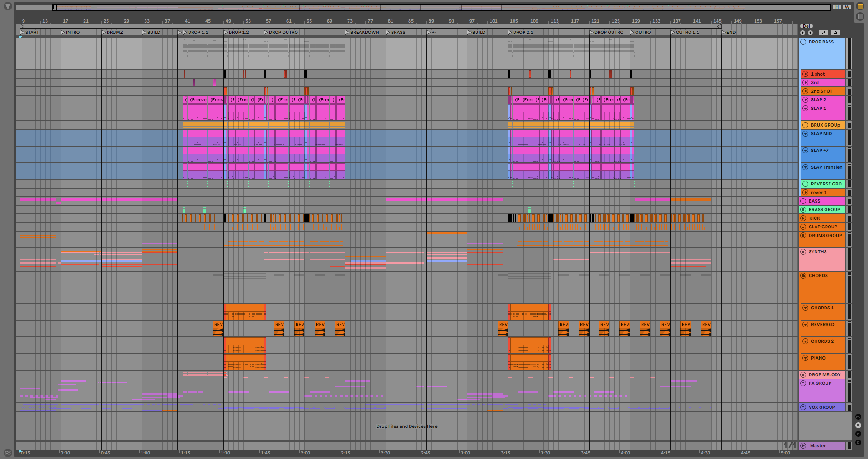The height and width of the screenshot is (459, 868).
Task: Click the unfold icon on rever 1 track
Action: point(805,192)
